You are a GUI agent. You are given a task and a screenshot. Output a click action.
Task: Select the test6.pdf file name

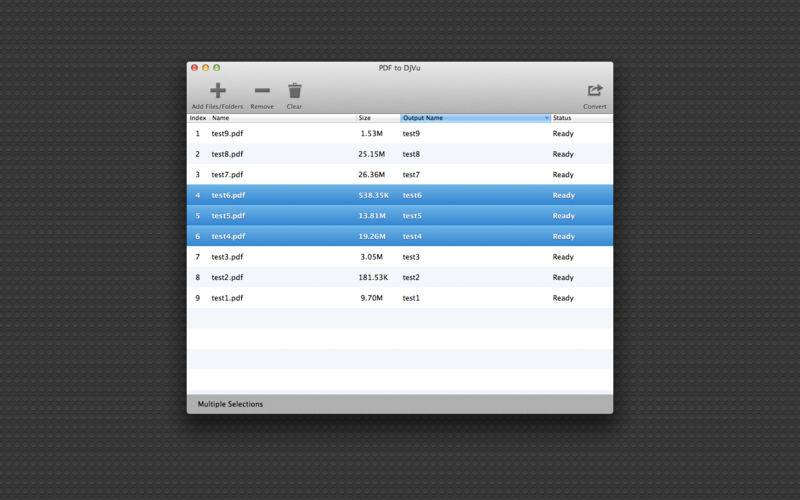228,195
